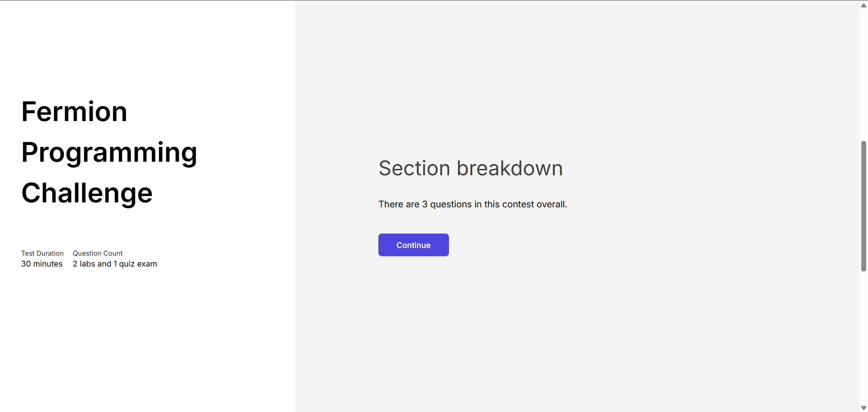868x412 pixels.
Task: Click the vertical scrollbar thumb
Action: click(x=863, y=206)
